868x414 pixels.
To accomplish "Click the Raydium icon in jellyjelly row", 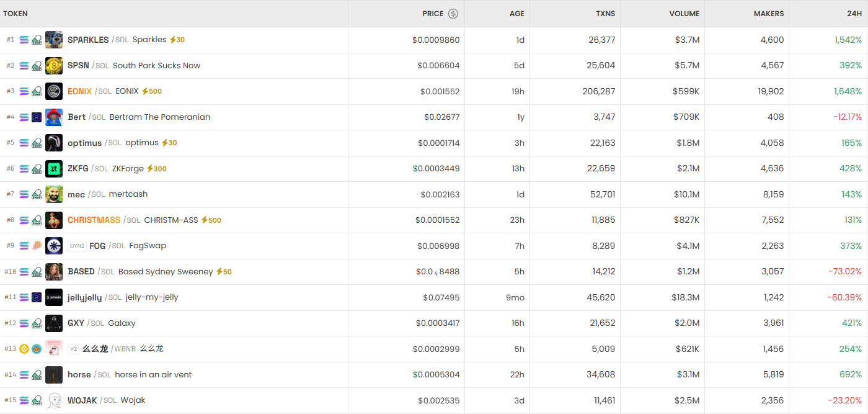I will [37, 297].
